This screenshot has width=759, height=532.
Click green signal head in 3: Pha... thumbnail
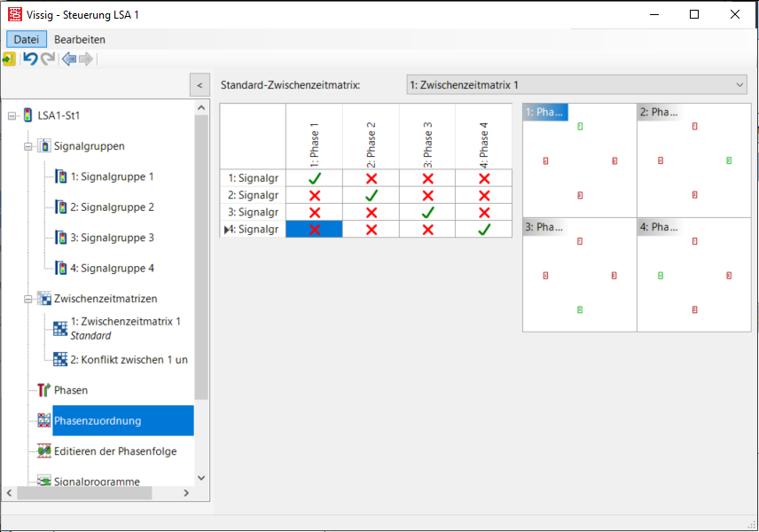tap(580, 309)
